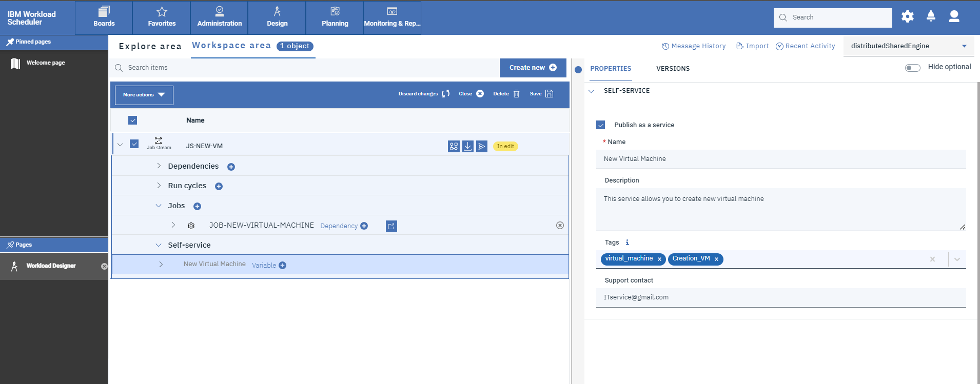Uncheck the JS-NEW-VM row checkbox
This screenshot has width=980, height=384.
(134, 144)
